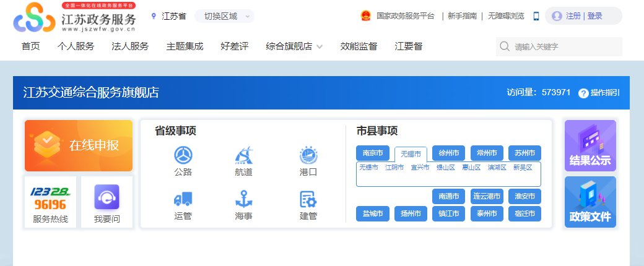This screenshot has height=266, width=644.
Task: Select the 宿迁市 city button
Action: (x=524, y=214)
